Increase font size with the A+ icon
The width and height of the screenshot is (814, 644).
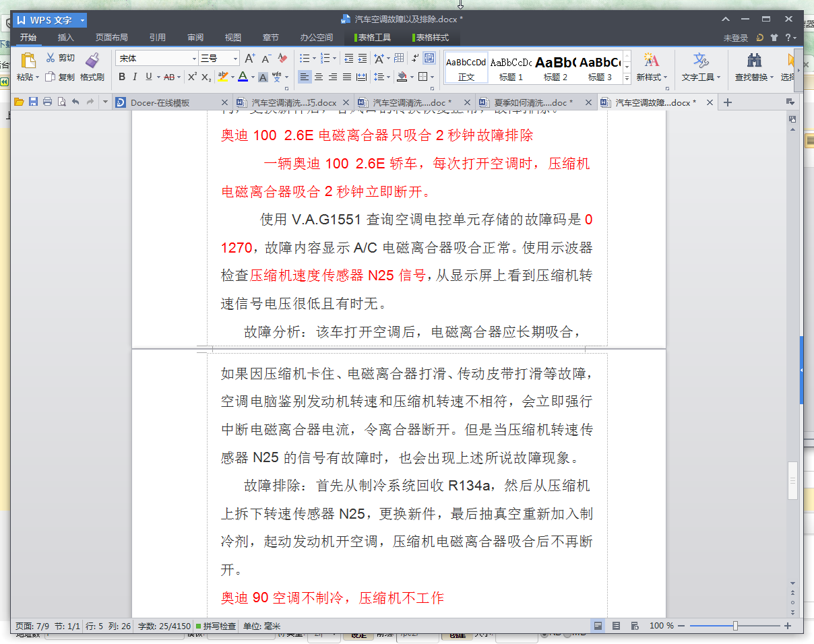(250, 59)
